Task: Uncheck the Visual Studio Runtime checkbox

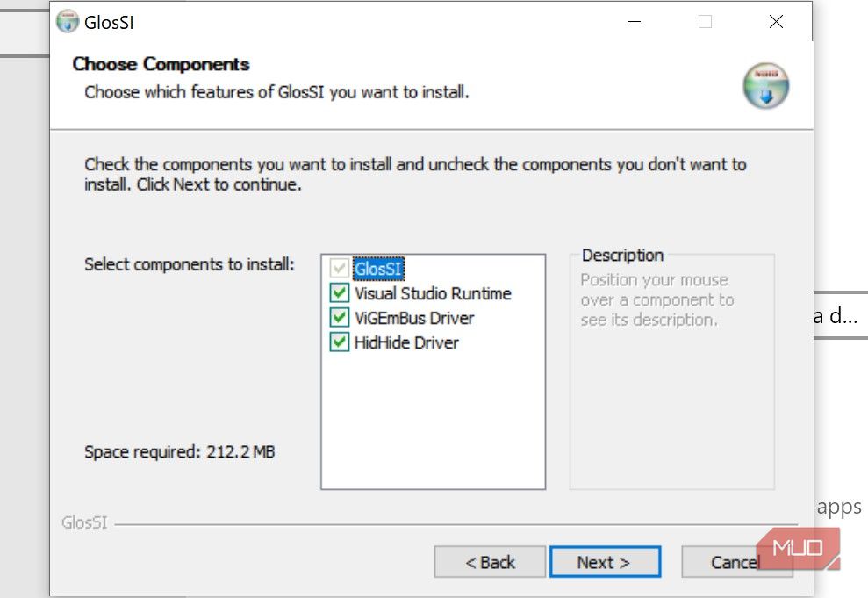Action: coord(339,293)
